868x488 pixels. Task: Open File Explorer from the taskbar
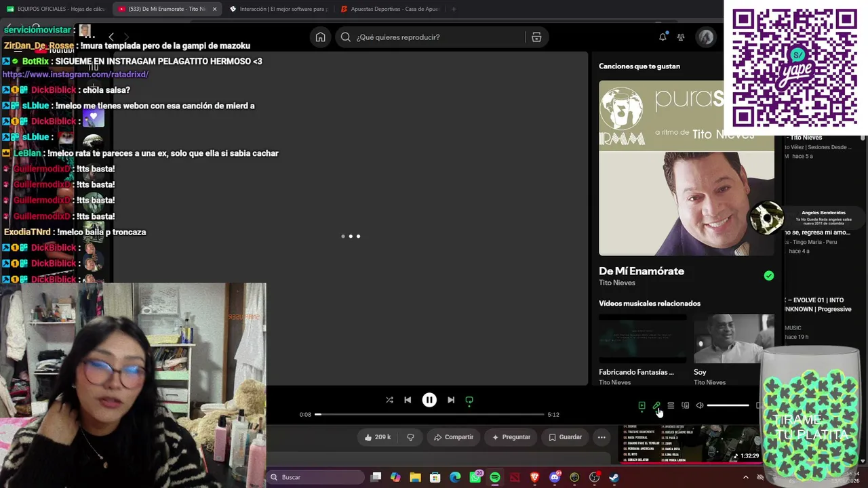(415, 477)
